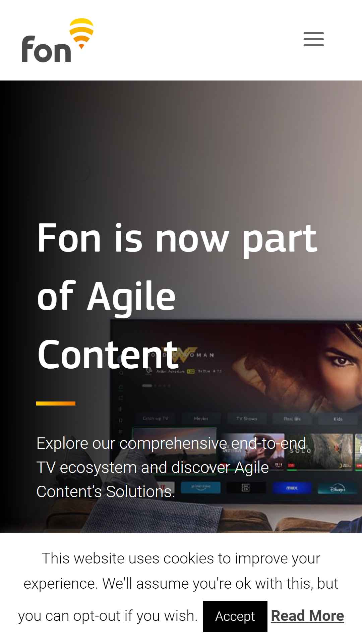Viewport: 362px width, 644px height.
Task: Click the Catch-up TV tab
Action: [156, 419]
